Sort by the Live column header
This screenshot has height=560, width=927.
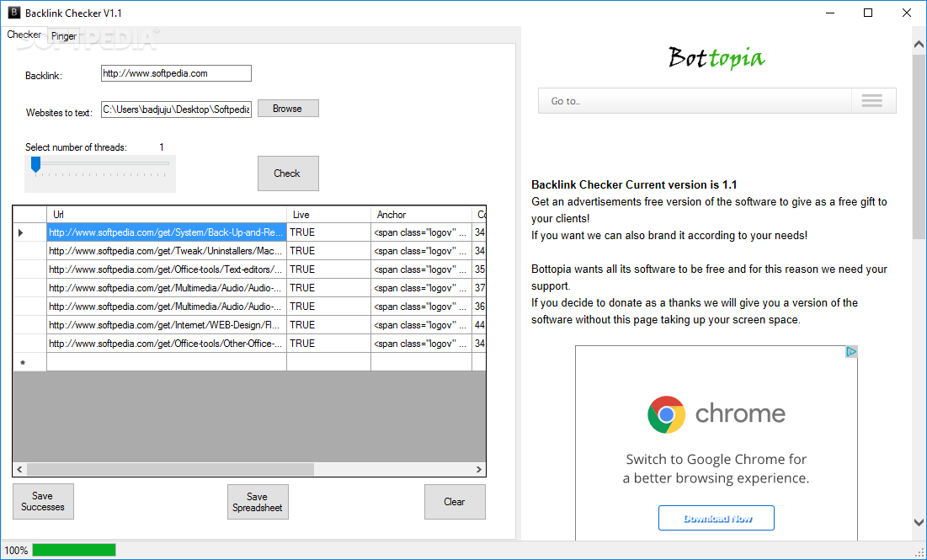coord(328,215)
